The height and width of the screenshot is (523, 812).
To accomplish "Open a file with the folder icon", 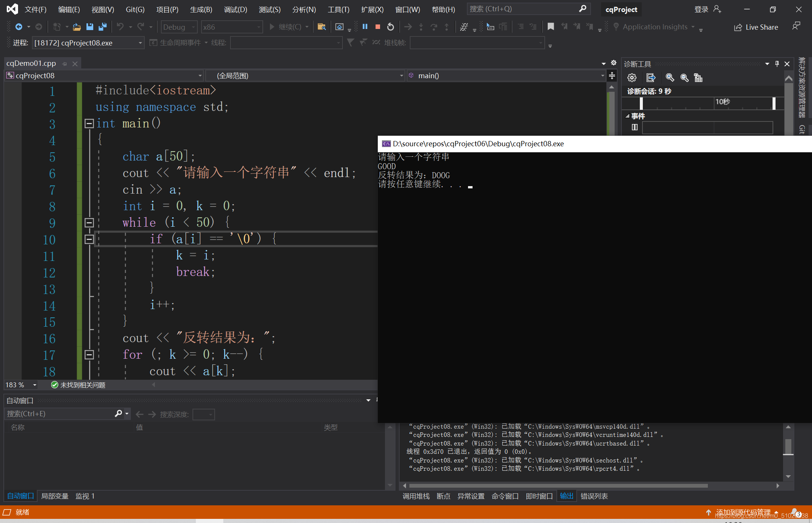I will 77,27.
